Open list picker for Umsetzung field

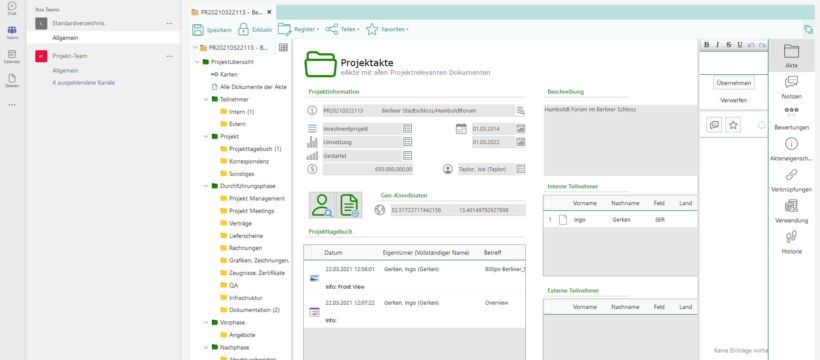pyautogui.click(x=407, y=142)
